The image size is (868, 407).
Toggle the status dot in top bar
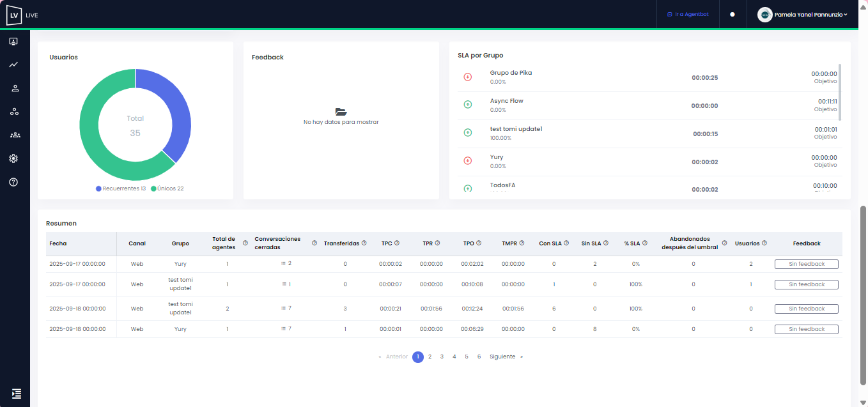click(732, 14)
